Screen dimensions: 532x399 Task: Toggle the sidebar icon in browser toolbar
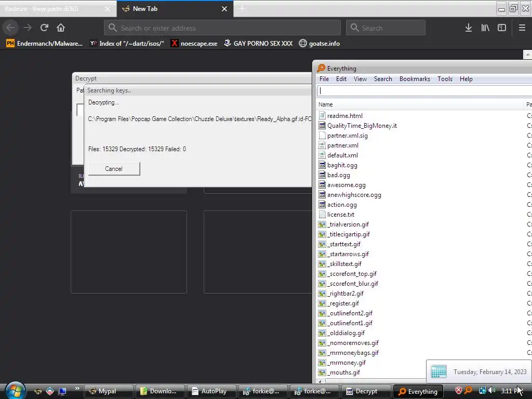coord(502,28)
